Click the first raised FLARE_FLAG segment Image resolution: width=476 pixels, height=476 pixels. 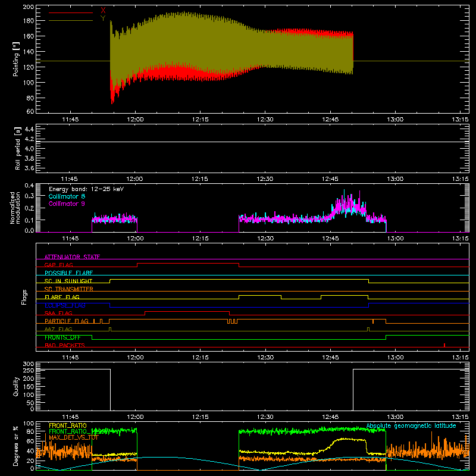tap(260, 295)
